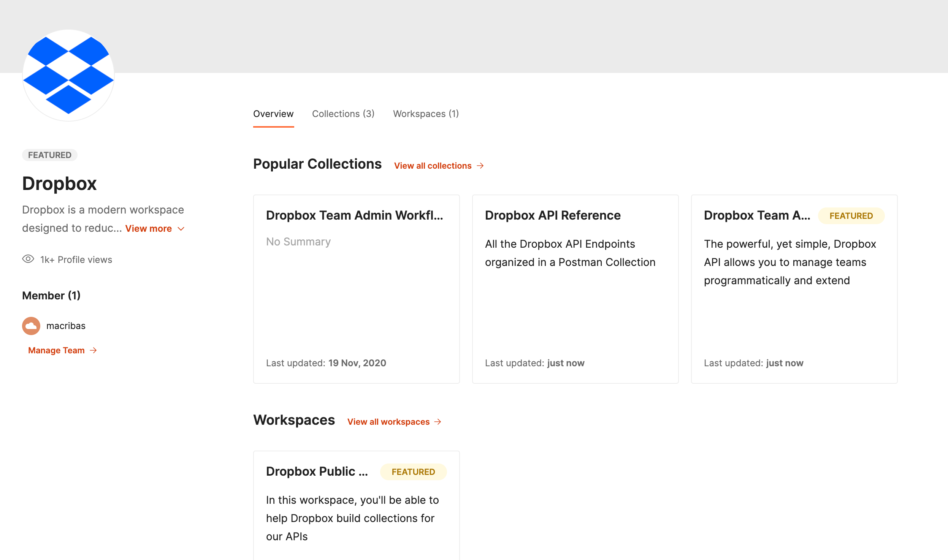
Task: Click 'Last updated: just now' on API Reference card
Action: pos(535,363)
